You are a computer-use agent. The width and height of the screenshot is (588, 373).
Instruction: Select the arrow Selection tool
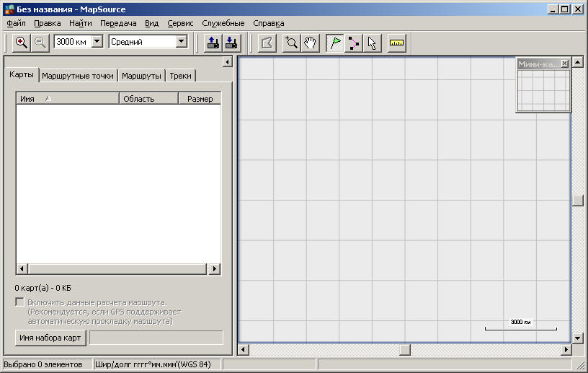point(372,43)
